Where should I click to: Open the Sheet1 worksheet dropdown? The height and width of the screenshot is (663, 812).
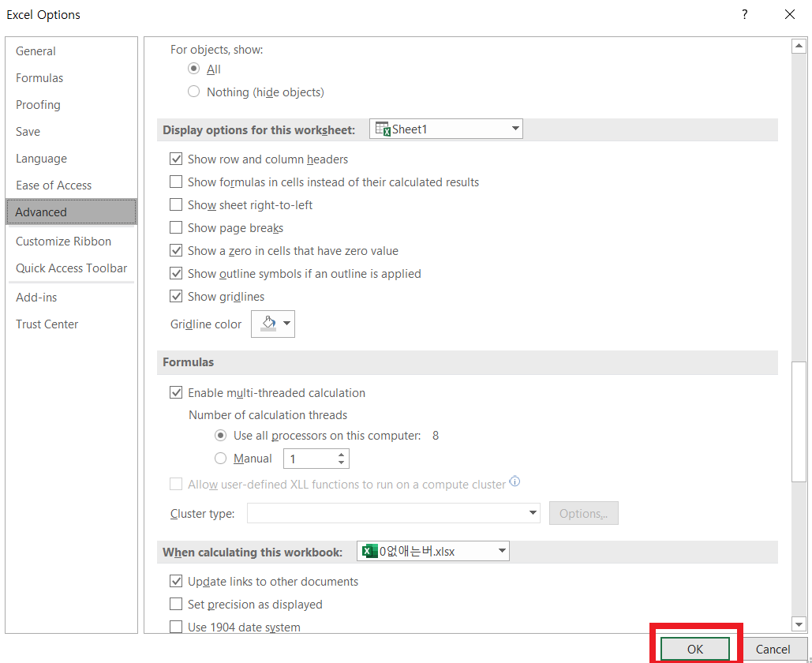[446, 129]
